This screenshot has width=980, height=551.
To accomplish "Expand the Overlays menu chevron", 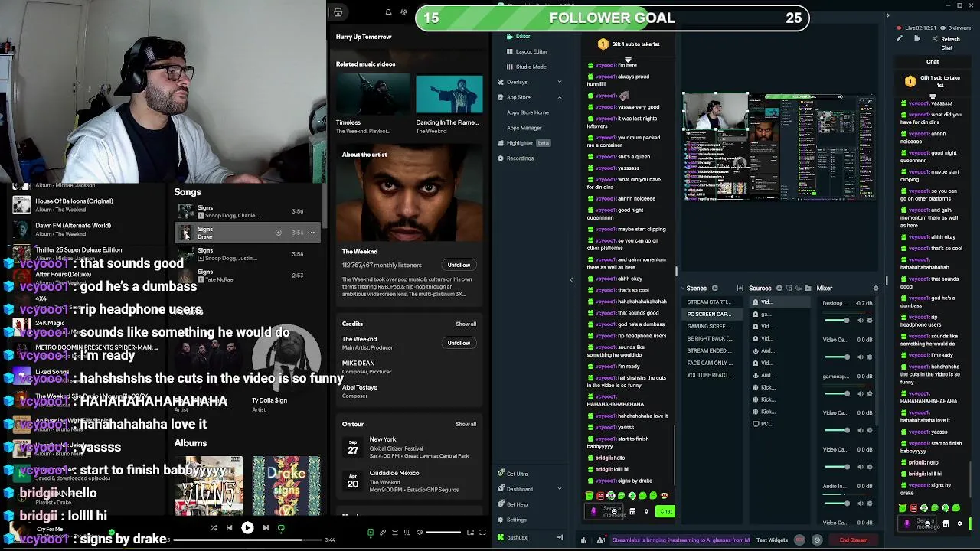I will tap(559, 82).
